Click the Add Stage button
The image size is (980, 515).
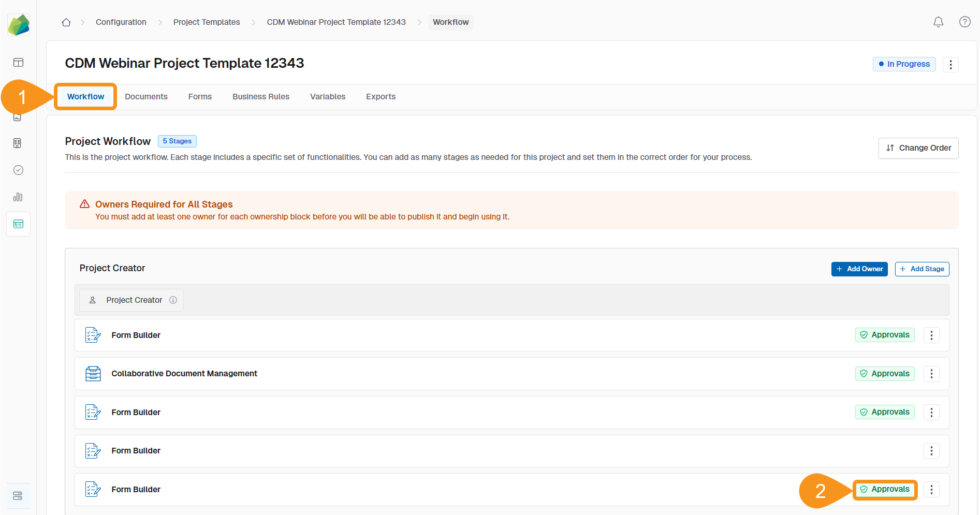pyautogui.click(x=922, y=269)
